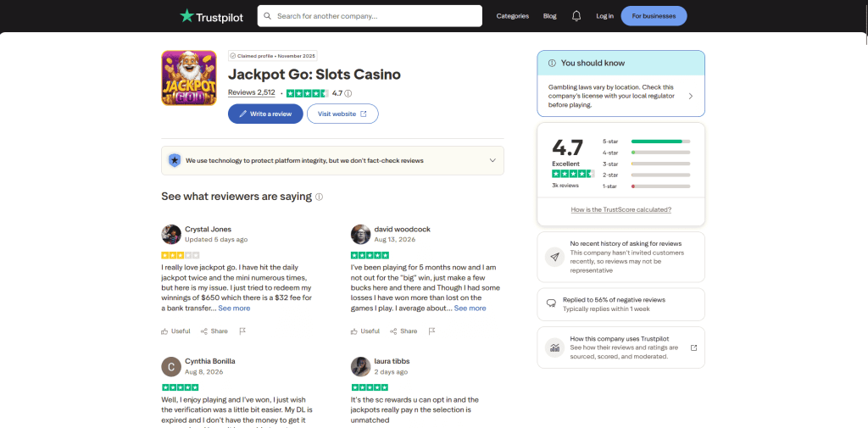Viewport: 868px width, 428px height.
Task: Click david woodcock reviewer name
Action: pos(402,229)
